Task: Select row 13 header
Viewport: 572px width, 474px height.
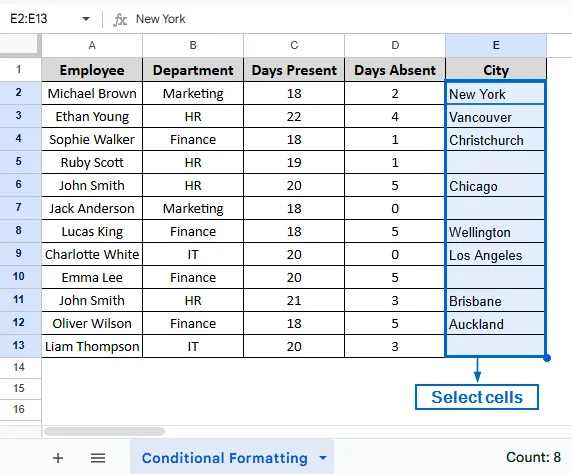Action: tap(20, 346)
